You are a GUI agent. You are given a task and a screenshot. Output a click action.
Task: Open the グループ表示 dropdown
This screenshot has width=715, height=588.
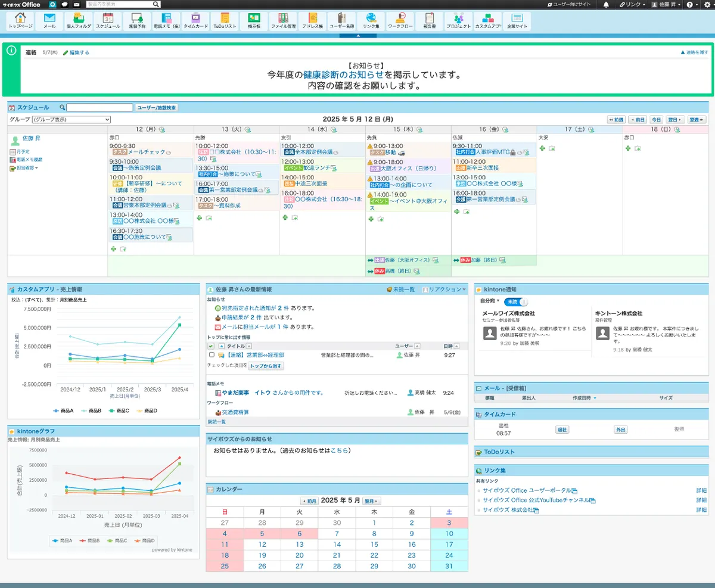tap(71, 120)
